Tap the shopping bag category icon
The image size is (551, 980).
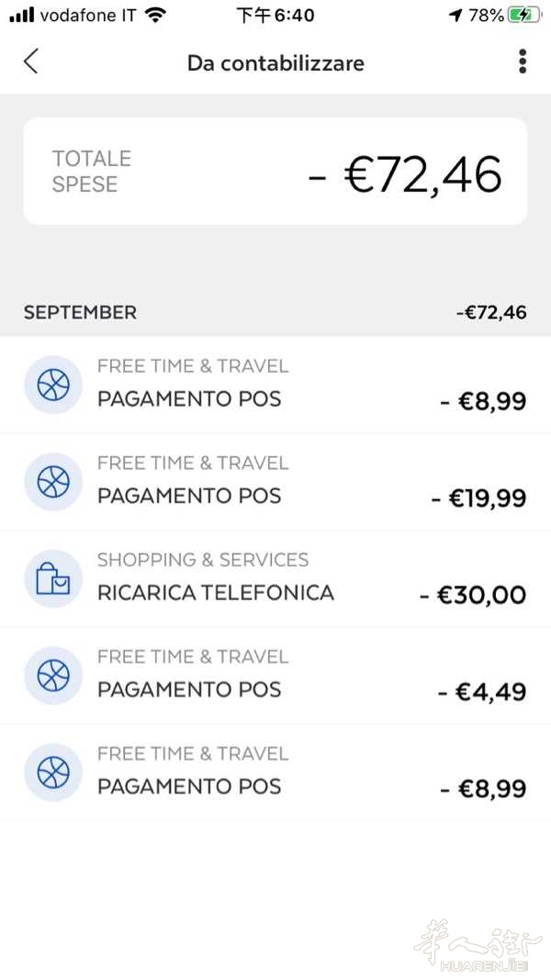point(53,578)
